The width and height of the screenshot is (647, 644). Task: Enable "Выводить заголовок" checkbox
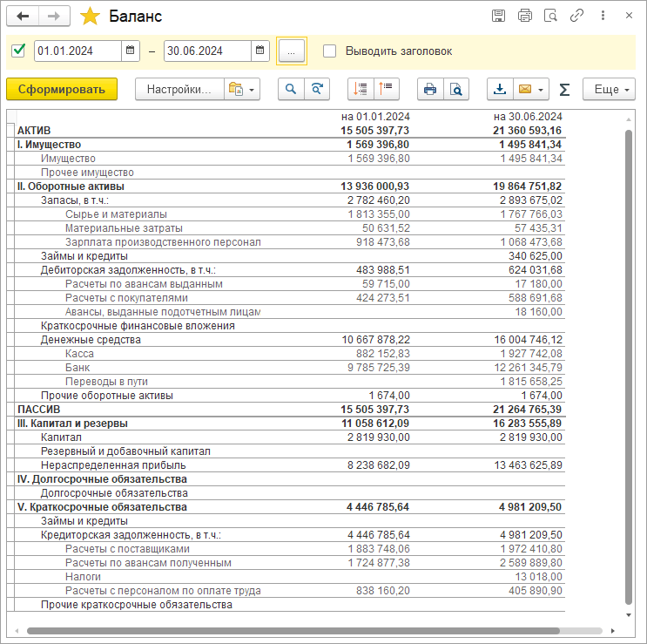tap(329, 51)
